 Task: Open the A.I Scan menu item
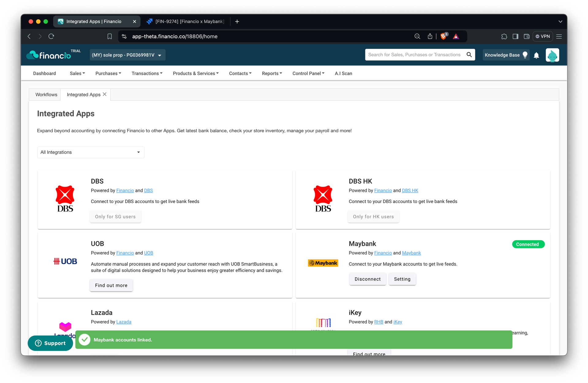pos(343,73)
